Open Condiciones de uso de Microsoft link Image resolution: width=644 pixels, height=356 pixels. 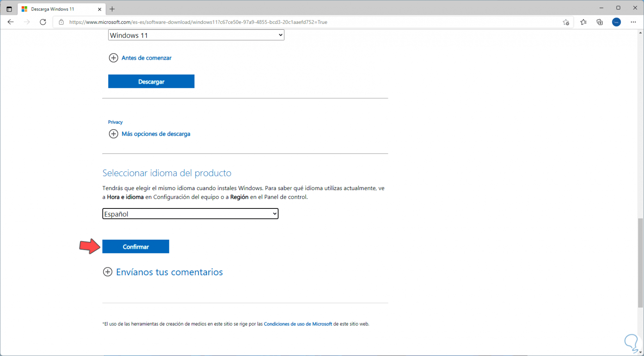pyautogui.click(x=298, y=324)
